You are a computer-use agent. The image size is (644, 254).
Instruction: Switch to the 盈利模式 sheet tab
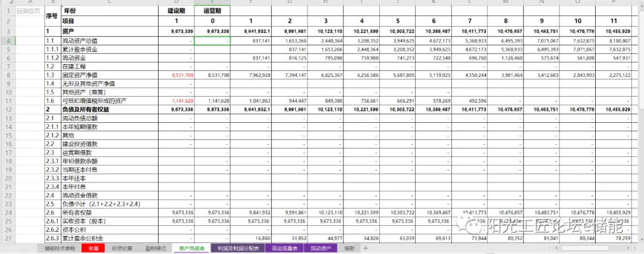[x=155, y=248]
